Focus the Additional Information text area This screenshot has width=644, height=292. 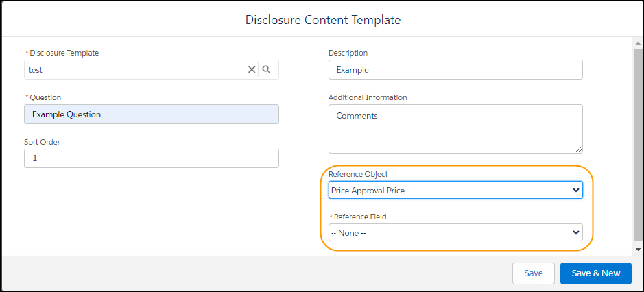pos(455,129)
